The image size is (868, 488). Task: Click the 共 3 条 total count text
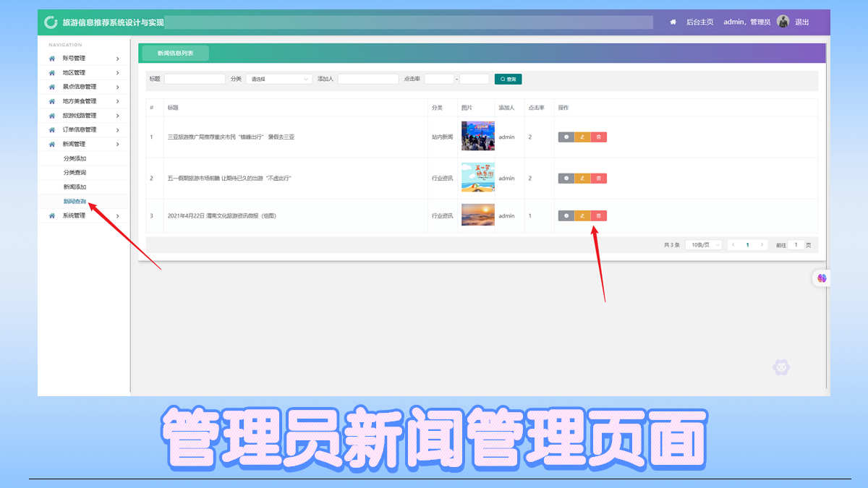tap(672, 245)
